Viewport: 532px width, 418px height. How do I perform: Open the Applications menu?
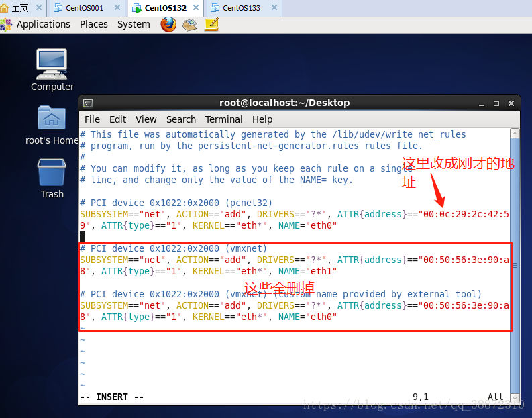pyautogui.click(x=43, y=24)
